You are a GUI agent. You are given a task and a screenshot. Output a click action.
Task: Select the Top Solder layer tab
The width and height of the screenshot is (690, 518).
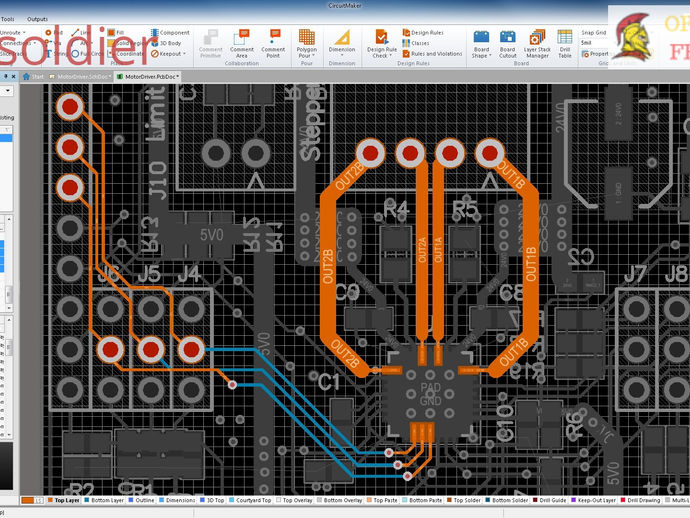pyautogui.click(x=463, y=500)
